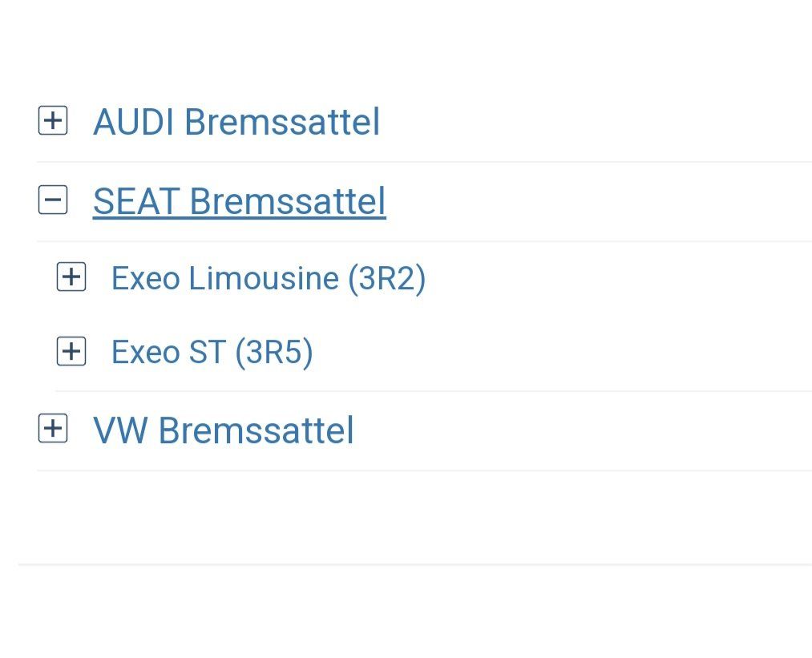Expand the AUDI Bremssattel category

(53, 122)
